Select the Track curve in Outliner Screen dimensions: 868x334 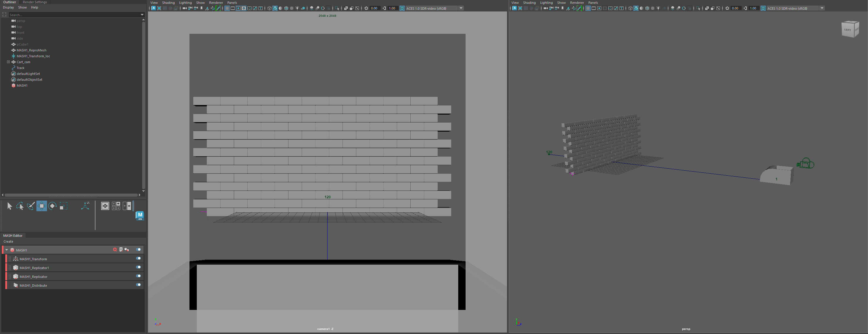tap(21, 68)
